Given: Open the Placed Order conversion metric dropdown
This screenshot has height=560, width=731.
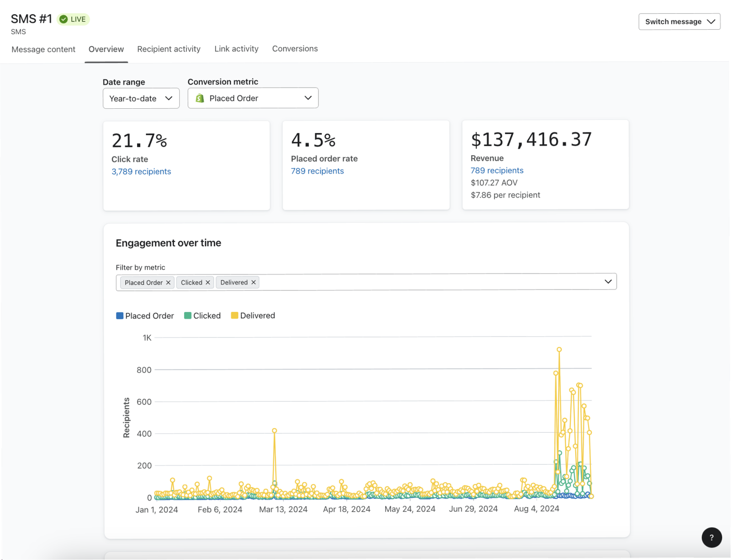Looking at the screenshot, I should tap(253, 98).
